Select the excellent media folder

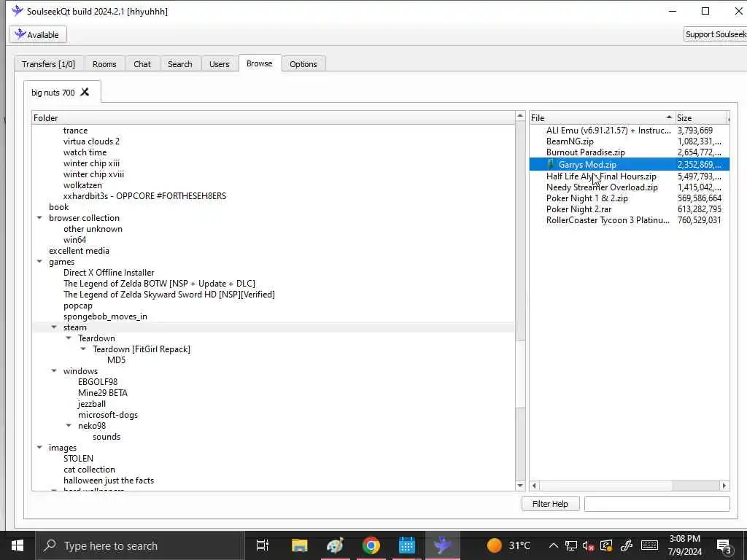pos(79,251)
